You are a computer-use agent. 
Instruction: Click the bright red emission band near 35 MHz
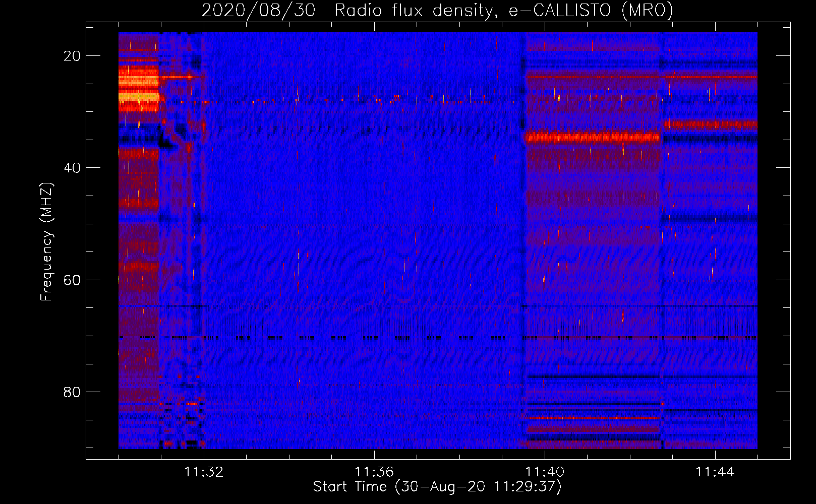pyautogui.click(x=592, y=137)
